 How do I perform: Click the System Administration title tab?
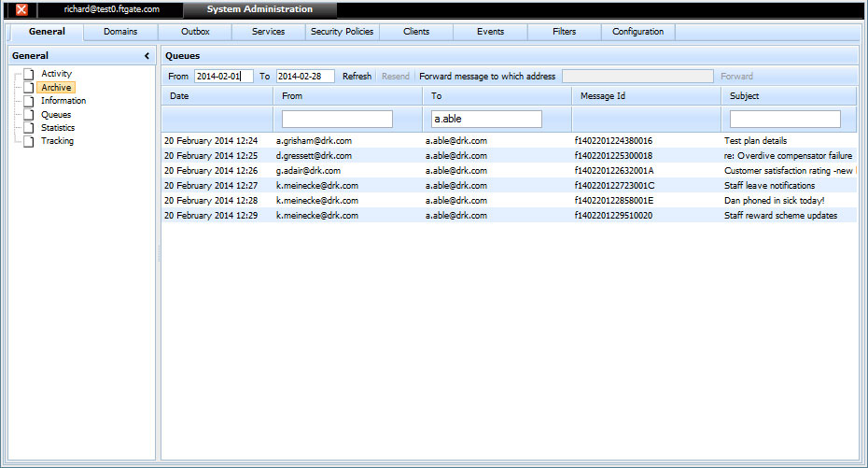[x=259, y=9]
